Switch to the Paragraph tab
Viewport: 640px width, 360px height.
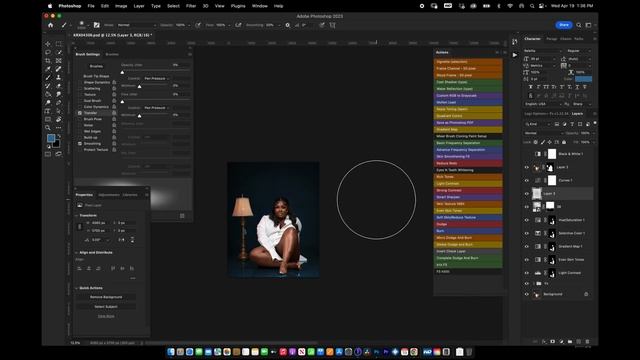[x=551, y=39]
